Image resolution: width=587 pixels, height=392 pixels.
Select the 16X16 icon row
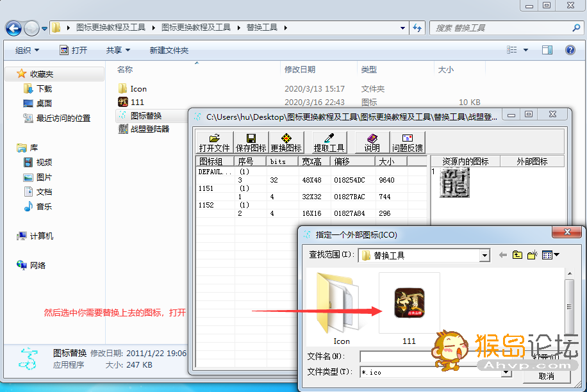(x=311, y=213)
